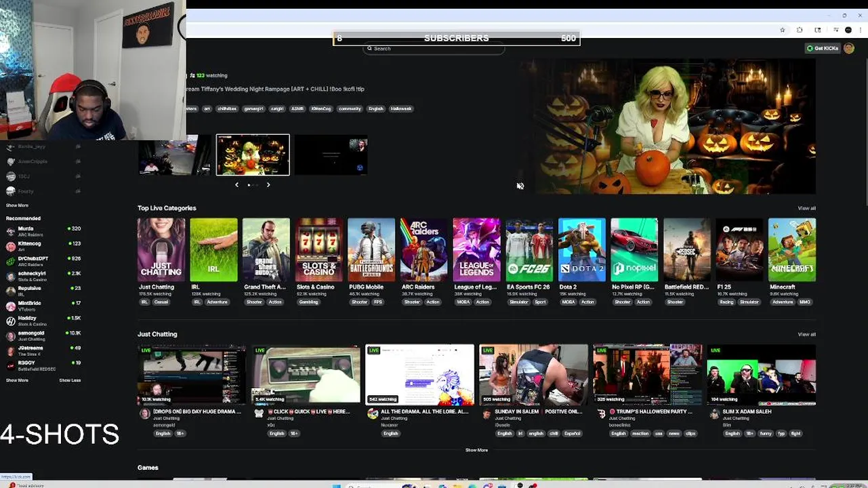Collapse Recommended list with Show Less
The width and height of the screenshot is (868, 488).
click(70, 380)
